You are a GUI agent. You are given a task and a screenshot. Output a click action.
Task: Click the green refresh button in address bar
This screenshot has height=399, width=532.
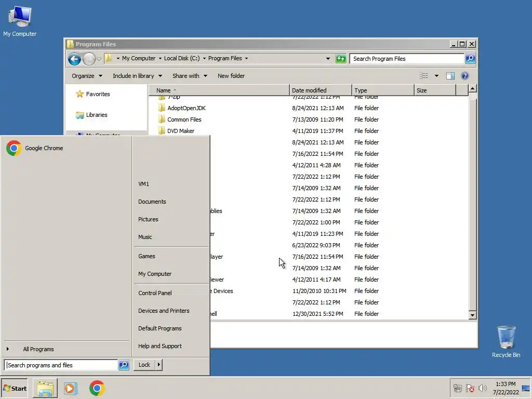341,59
